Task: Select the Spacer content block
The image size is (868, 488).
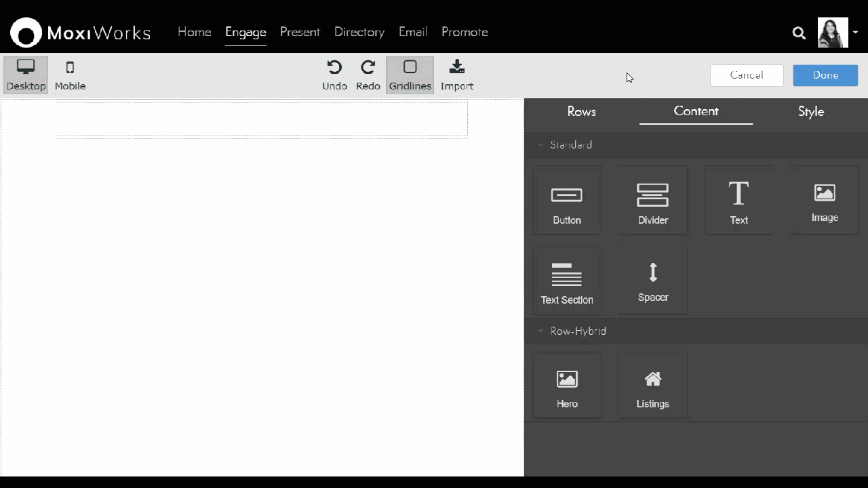Action: [x=652, y=281]
